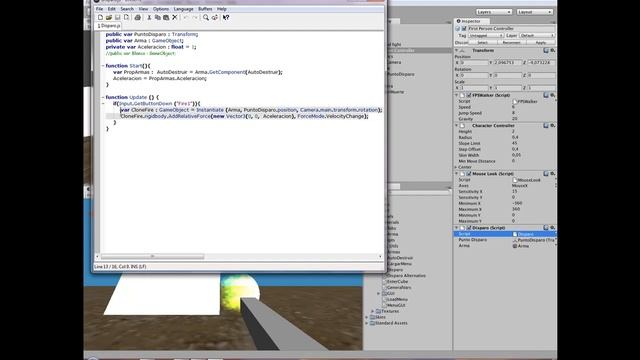Open the View menu in script editor
The image size is (640, 360).
[143, 9]
